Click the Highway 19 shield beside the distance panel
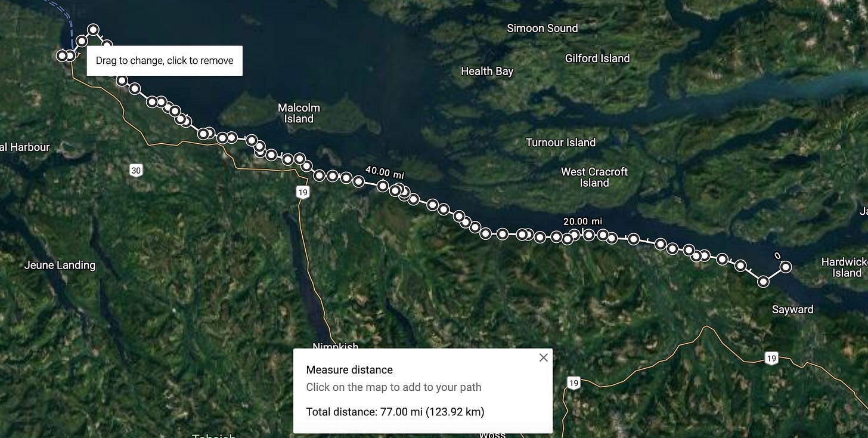Viewport: 868px width, 438px height. 573,383
